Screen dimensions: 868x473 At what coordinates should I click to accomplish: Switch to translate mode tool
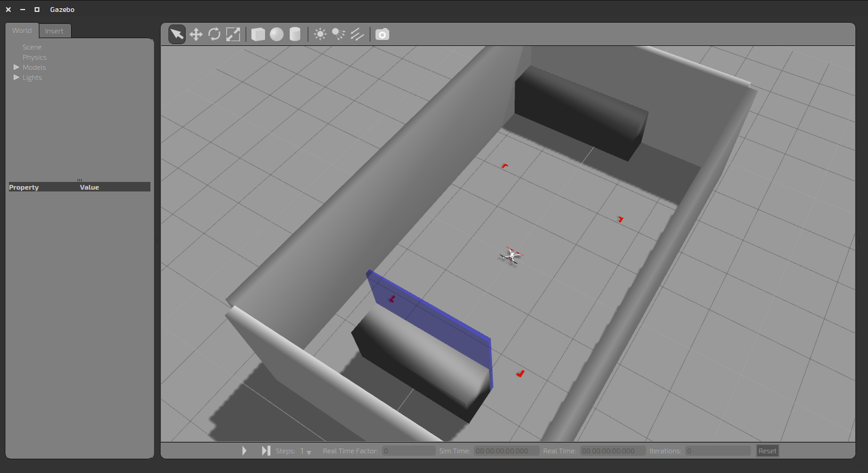coord(196,35)
